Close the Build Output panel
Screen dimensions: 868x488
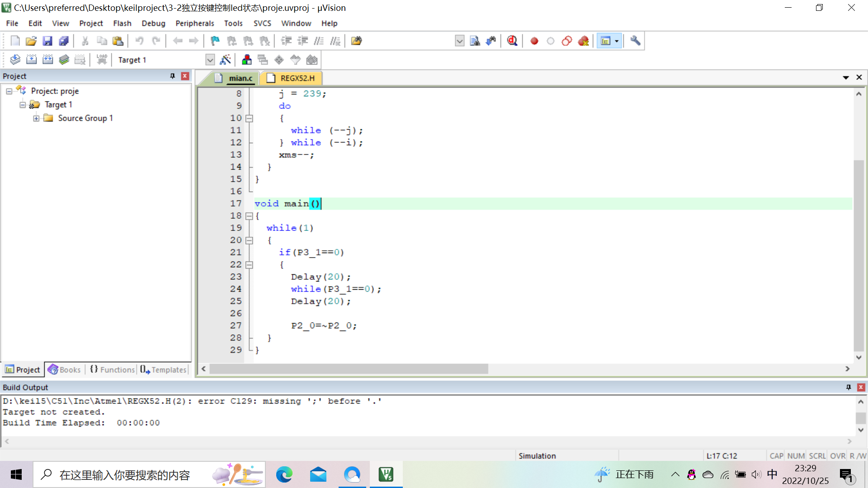coord(861,387)
